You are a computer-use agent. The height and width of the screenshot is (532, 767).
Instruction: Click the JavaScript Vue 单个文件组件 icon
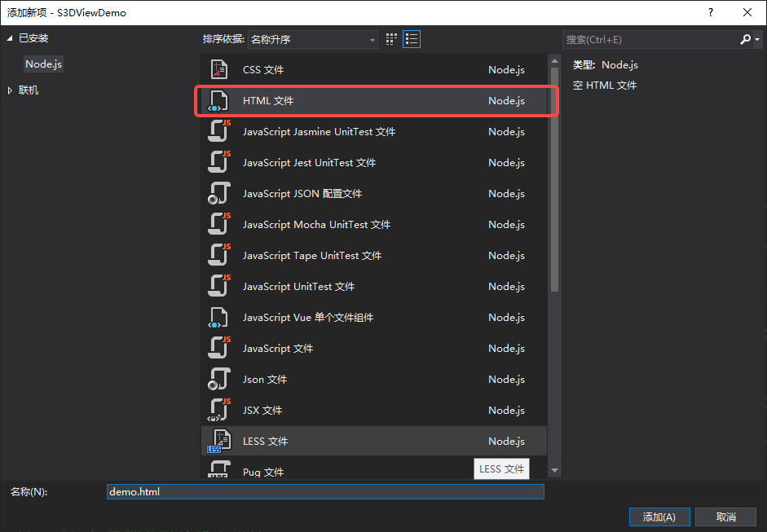pyautogui.click(x=218, y=318)
